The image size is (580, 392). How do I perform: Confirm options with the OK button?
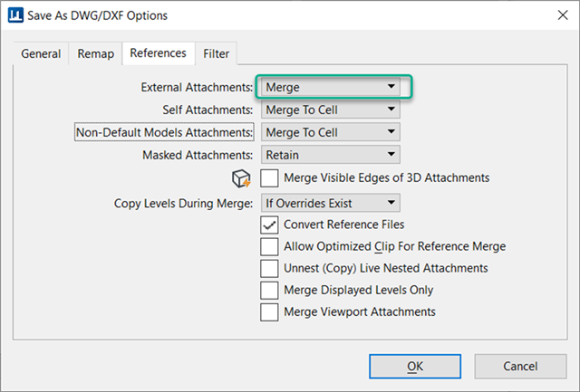[x=415, y=367]
